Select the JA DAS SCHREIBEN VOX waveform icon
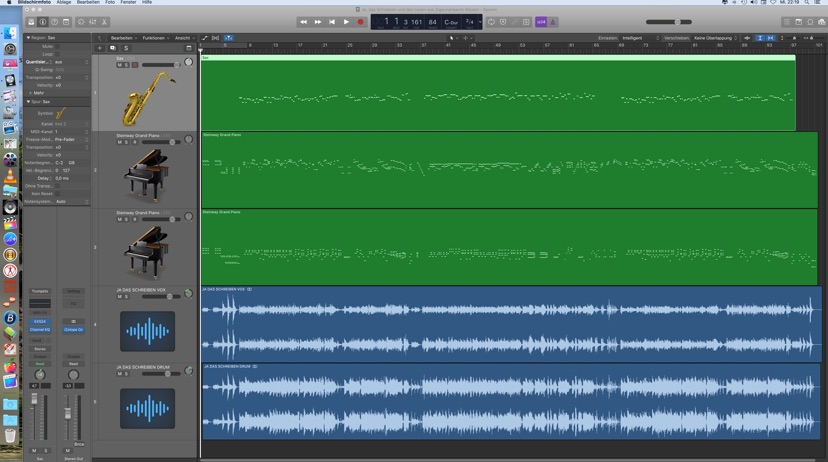The height and width of the screenshot is (462, 828). coord(147,331)
